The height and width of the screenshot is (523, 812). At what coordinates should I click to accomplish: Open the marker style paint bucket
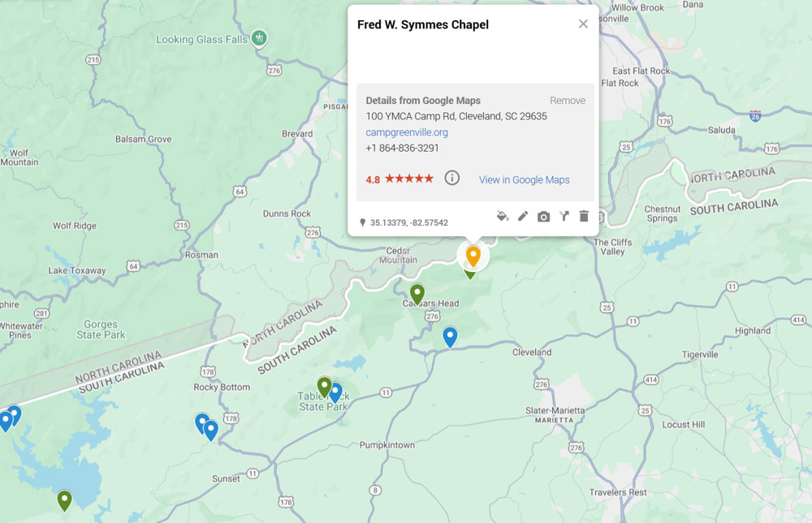pos(503,216)
